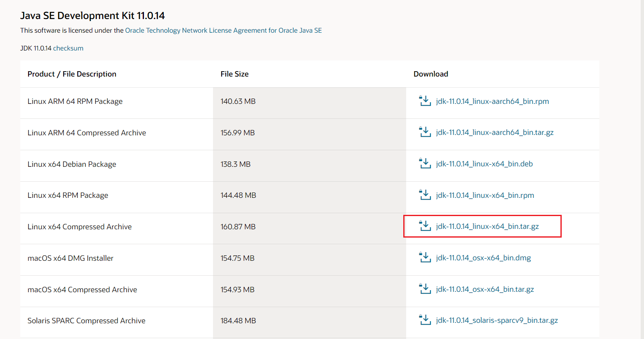Select Solaris SPARC Compressed Archive text
The height and width of the screenshot is (339, 644).
(x=86, y=321)
